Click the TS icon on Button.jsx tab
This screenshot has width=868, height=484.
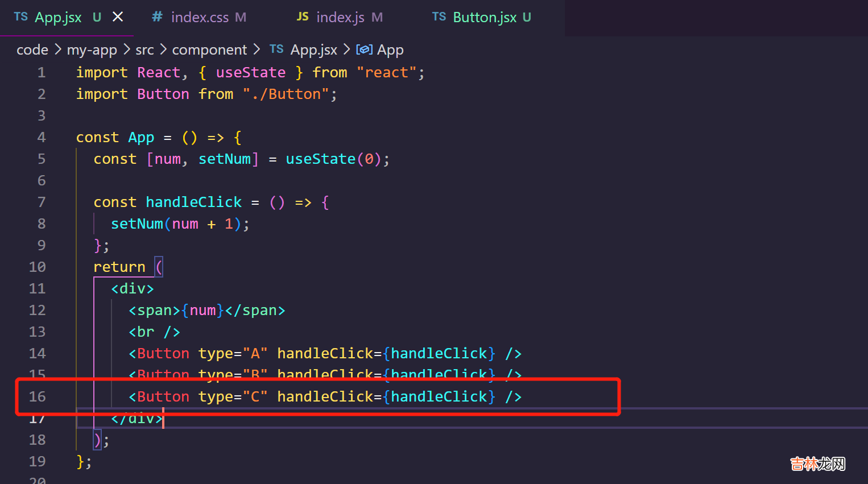coord(439,17)
